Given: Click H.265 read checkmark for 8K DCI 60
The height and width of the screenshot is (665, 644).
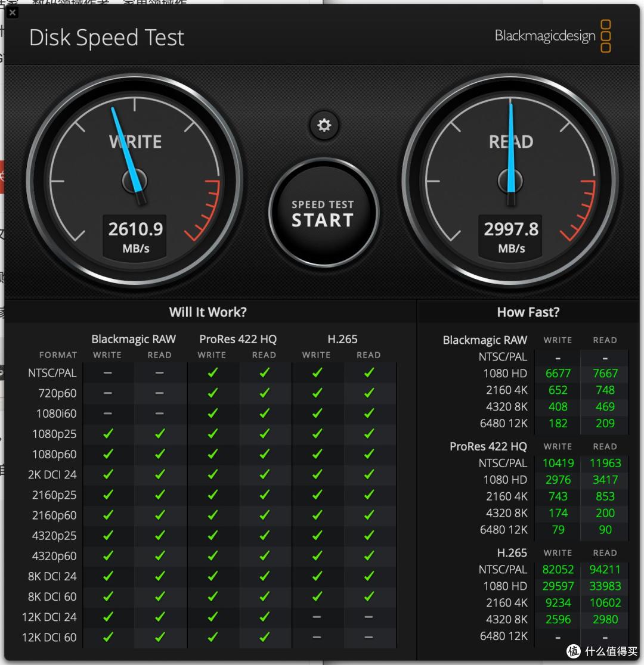Looking at the screenshot, I should pyautogui.click(x=369, y=596).
